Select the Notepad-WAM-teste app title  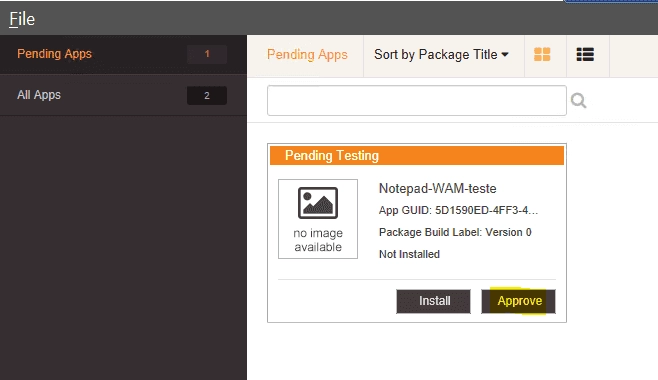(437, 189)
